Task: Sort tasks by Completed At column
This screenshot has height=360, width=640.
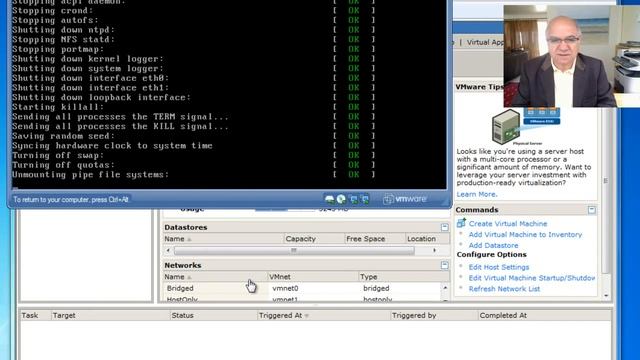Action: click(x=544, y=316)
